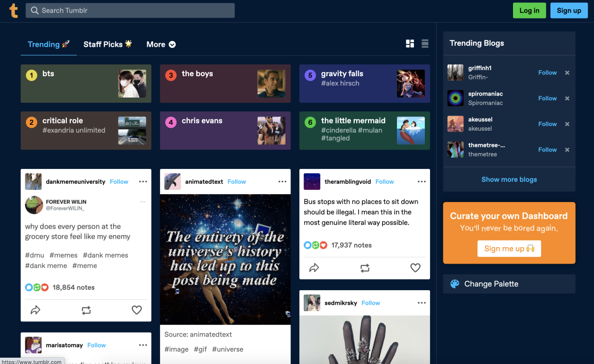Image resolution: width=594 pixels, height=364 pixels.
Task: Reblog the dankmemeuniversity post
Action: [86, 310]
